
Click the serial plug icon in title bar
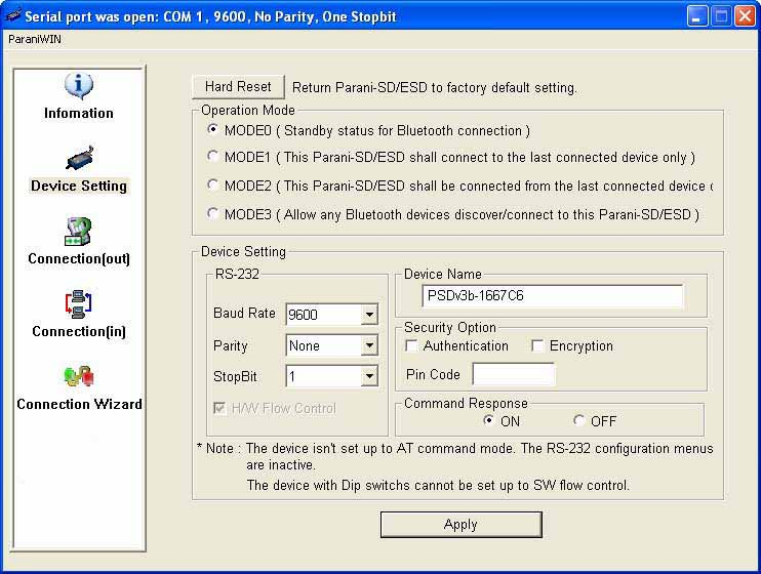12,16
